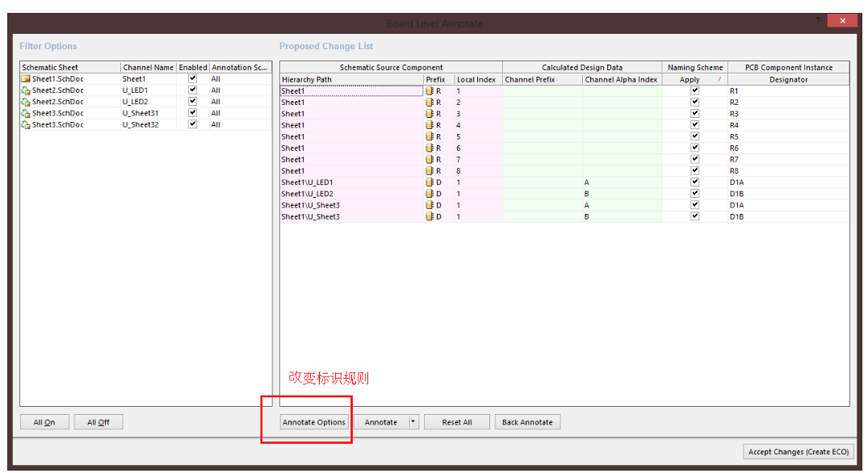Click the D component icon on Sheet1\U_LED1 row
868x473 pixels.
[x=429, y=182]
